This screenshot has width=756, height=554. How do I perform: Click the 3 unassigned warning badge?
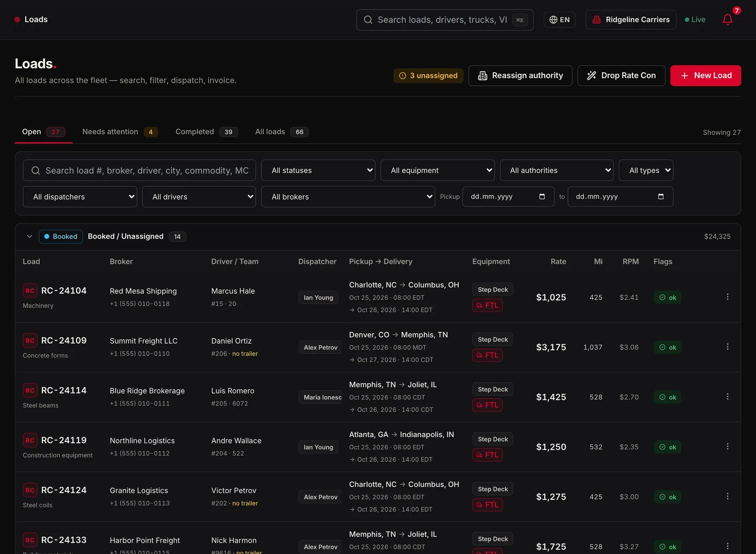[428, 76]
